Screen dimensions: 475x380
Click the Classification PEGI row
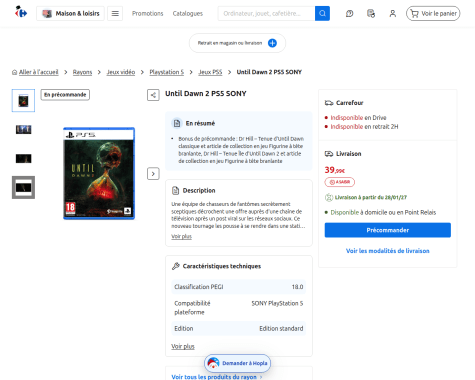(239, 287)
